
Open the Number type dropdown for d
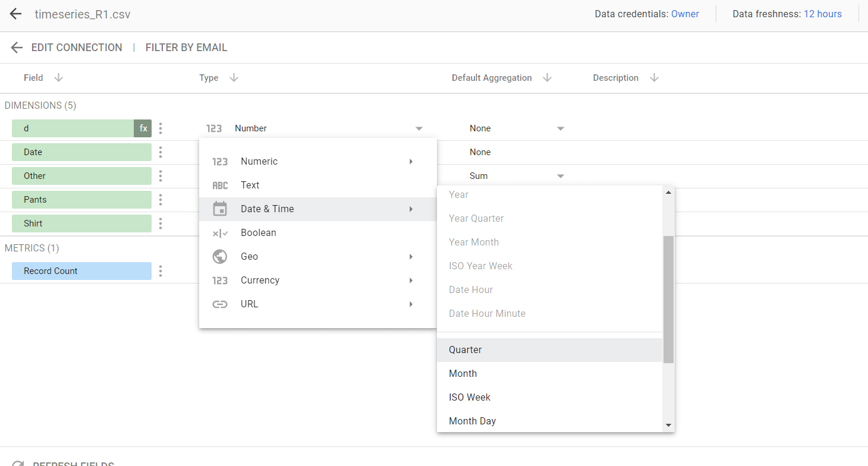[419, 128]
